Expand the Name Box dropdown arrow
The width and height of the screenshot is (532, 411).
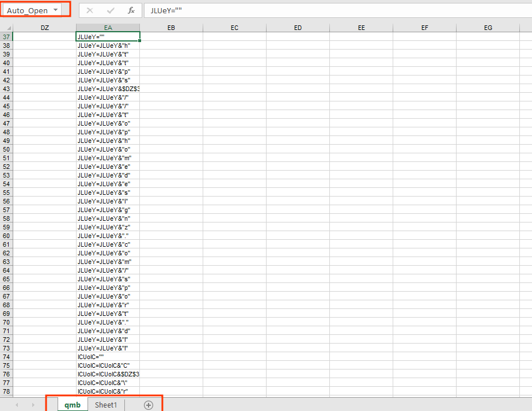pyautogui.click(x=55, y=10)
